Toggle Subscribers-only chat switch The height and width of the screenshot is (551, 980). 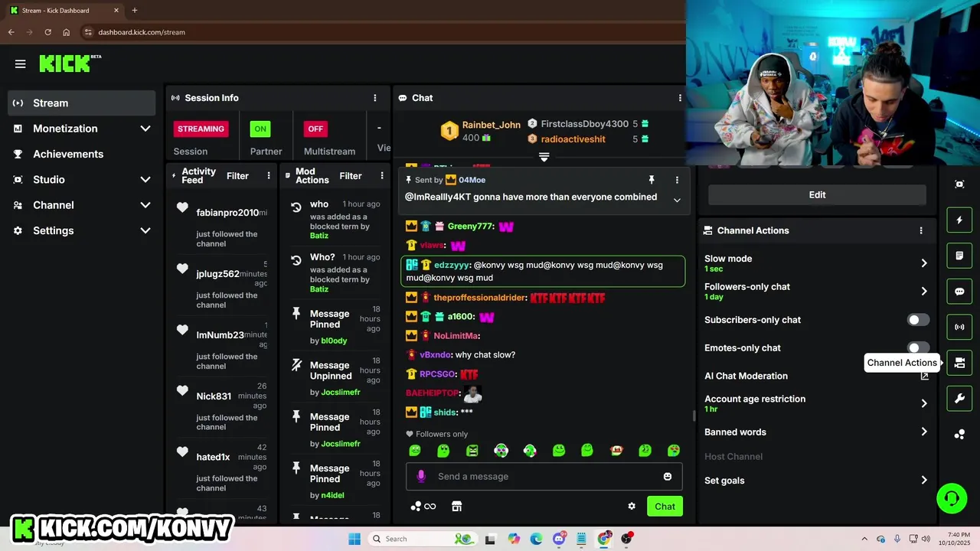(x=918, y=320)
